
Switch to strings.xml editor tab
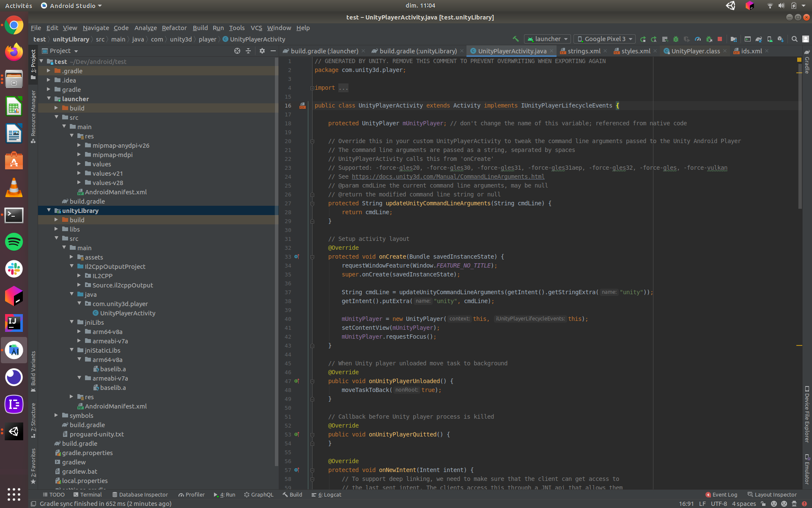click(x=584, y=51)
